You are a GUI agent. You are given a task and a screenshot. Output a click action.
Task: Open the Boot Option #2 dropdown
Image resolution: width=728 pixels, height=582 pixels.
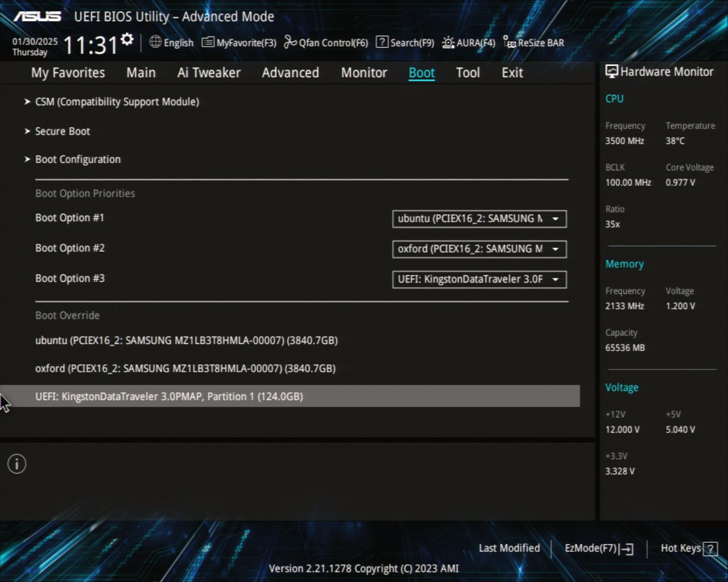(x=479, y=249)
